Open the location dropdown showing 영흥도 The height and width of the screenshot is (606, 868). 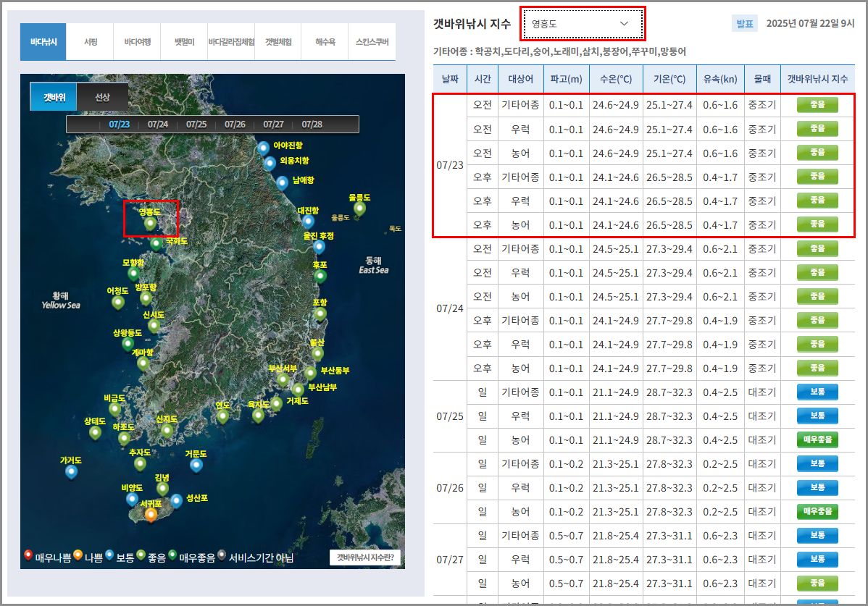point(582,23)
